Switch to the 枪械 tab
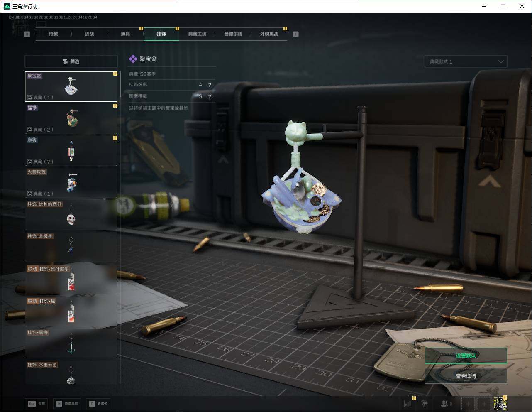The height and width of the screenshot is (412, 532). [54, 34]
